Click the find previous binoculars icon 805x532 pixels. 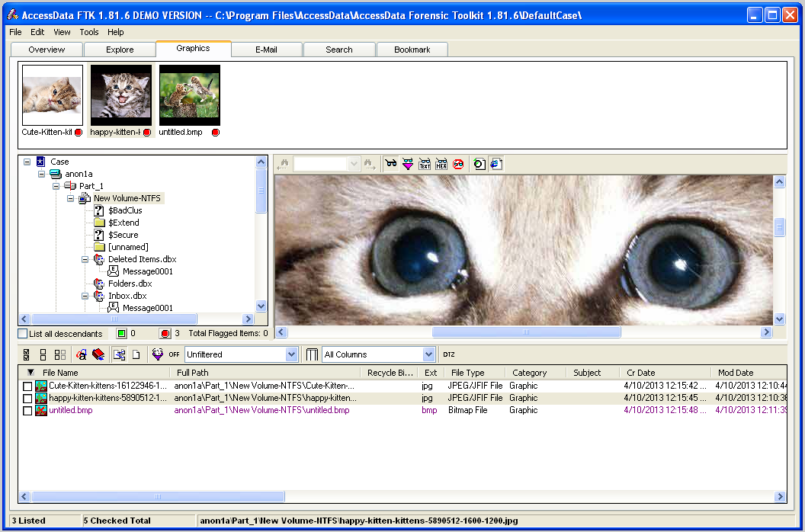283,164
